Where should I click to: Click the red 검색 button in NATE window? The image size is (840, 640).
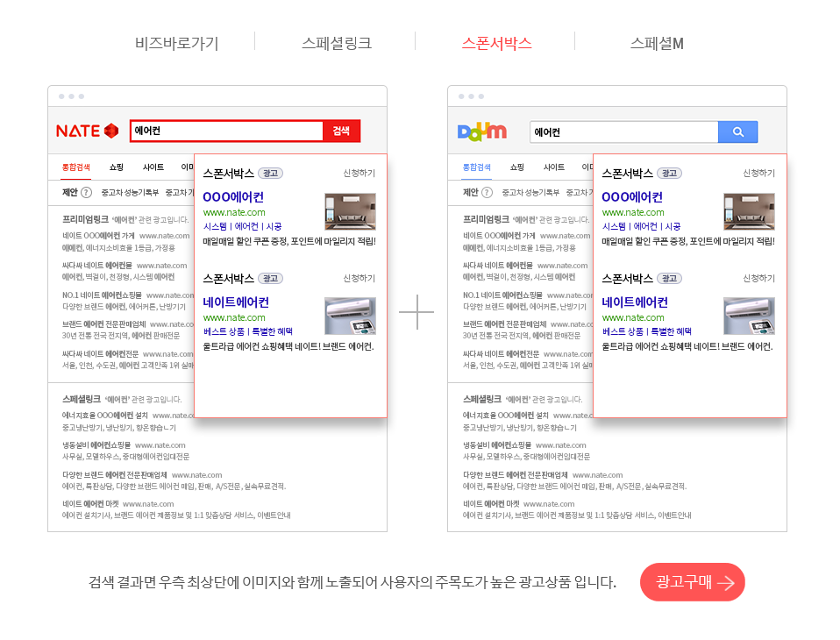tap(341, 132)
